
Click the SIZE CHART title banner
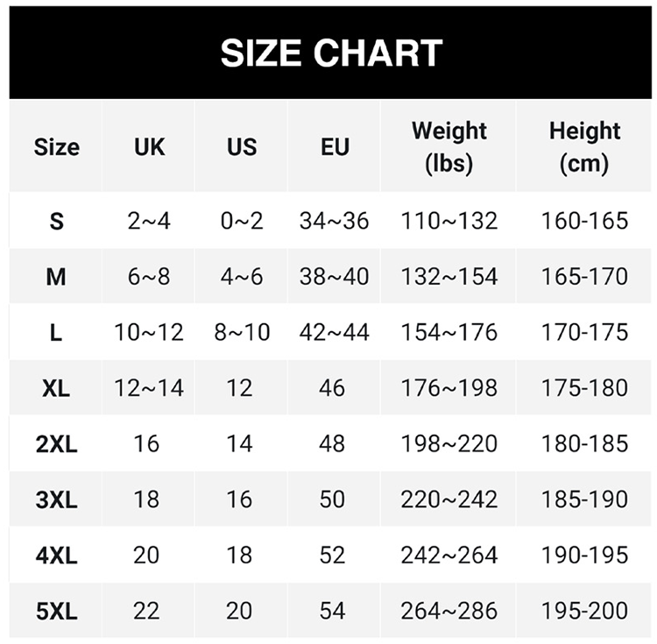point(331,53)
